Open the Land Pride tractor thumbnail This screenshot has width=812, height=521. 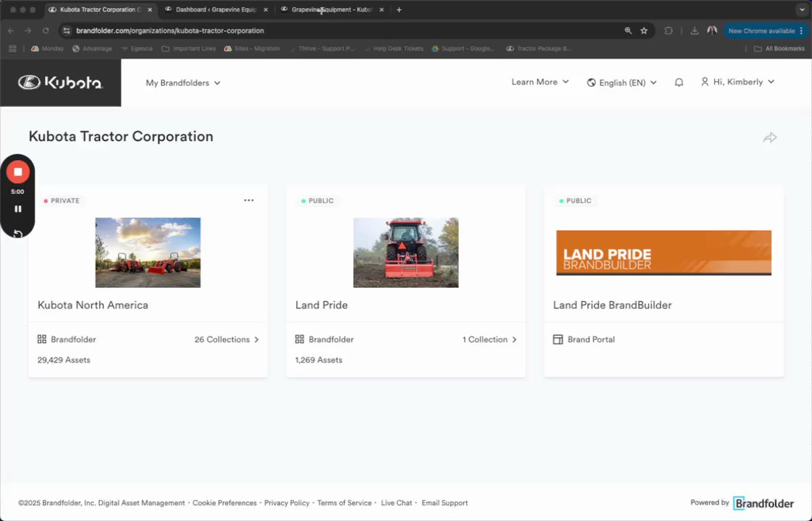(405, 253)
